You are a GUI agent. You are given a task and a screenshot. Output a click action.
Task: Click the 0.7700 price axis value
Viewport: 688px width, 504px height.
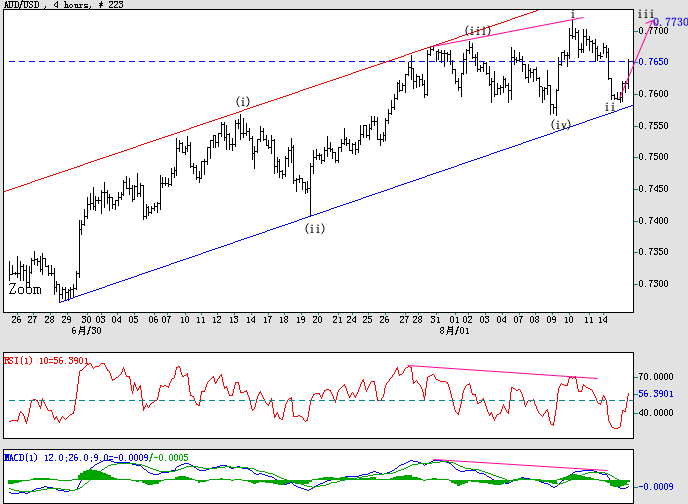coord(653,31)
